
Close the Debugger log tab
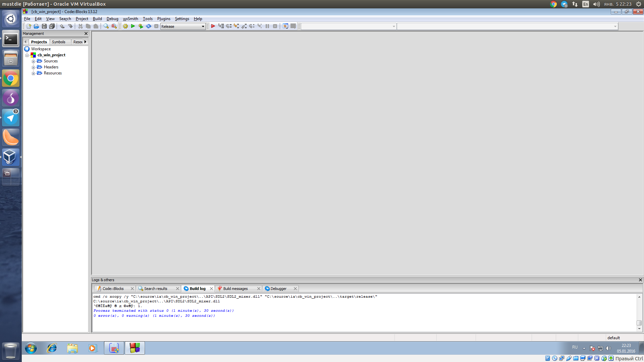(x=295, y=289)
